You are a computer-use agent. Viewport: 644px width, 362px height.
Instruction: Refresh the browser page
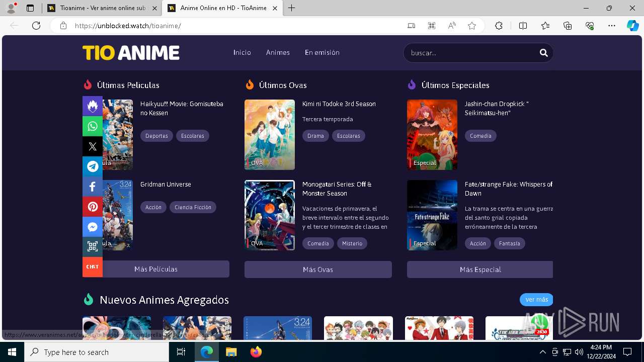tap(36, 26)
